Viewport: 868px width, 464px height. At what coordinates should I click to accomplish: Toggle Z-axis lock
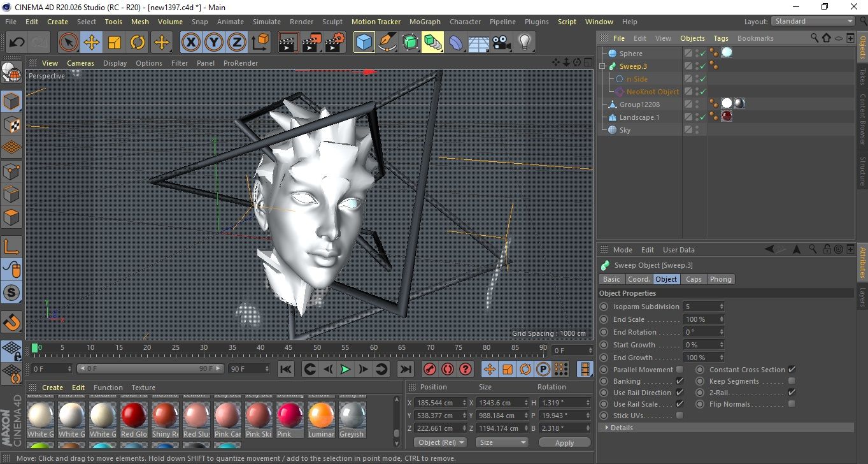tap(237, 43)
